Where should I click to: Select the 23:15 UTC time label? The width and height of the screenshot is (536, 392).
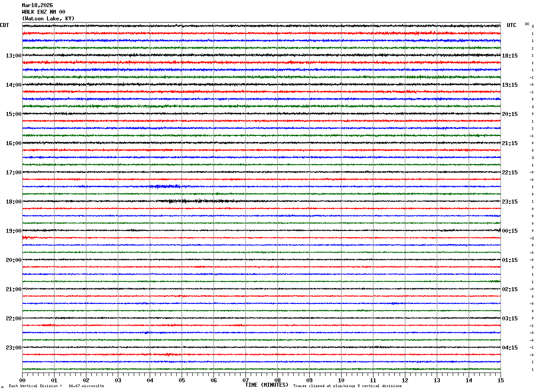510,202
